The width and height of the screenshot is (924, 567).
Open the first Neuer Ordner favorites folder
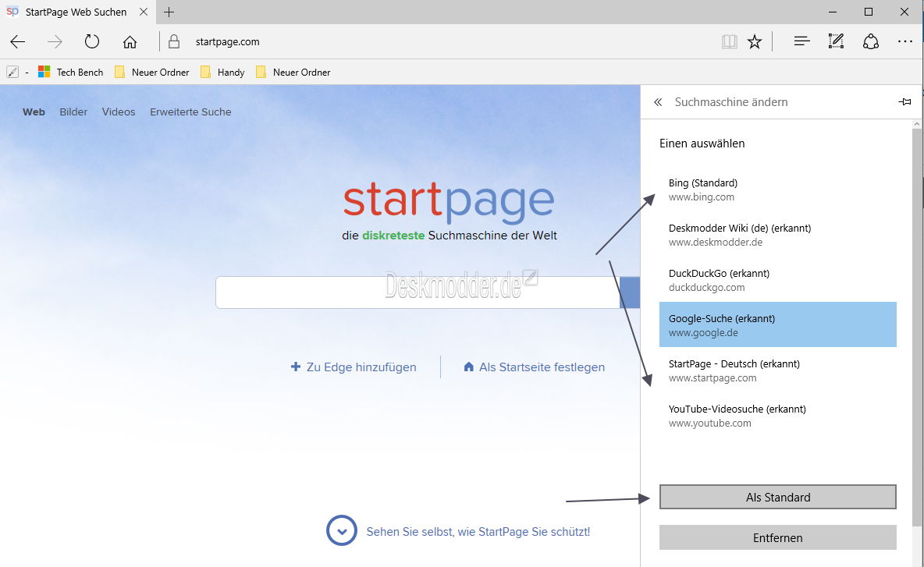pos(152,72)
